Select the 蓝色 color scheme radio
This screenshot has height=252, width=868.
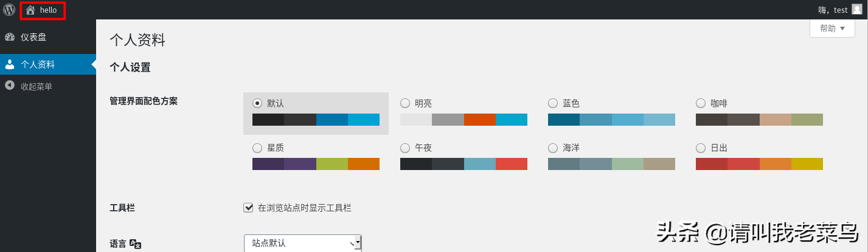553,103
